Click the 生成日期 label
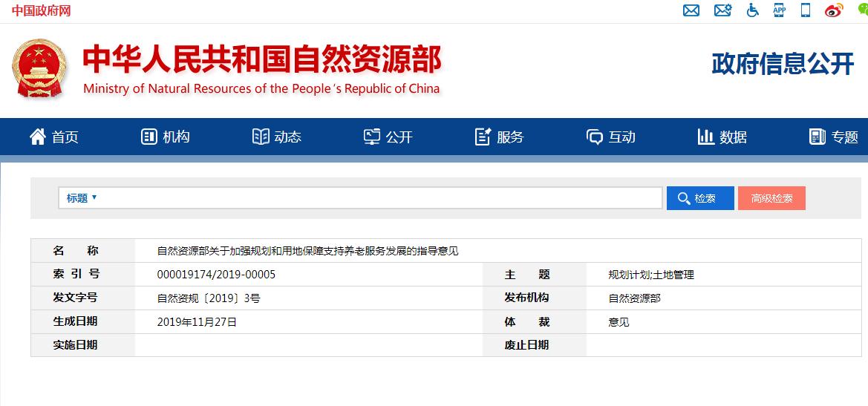868x406 pixels. [x=75, y=321]
